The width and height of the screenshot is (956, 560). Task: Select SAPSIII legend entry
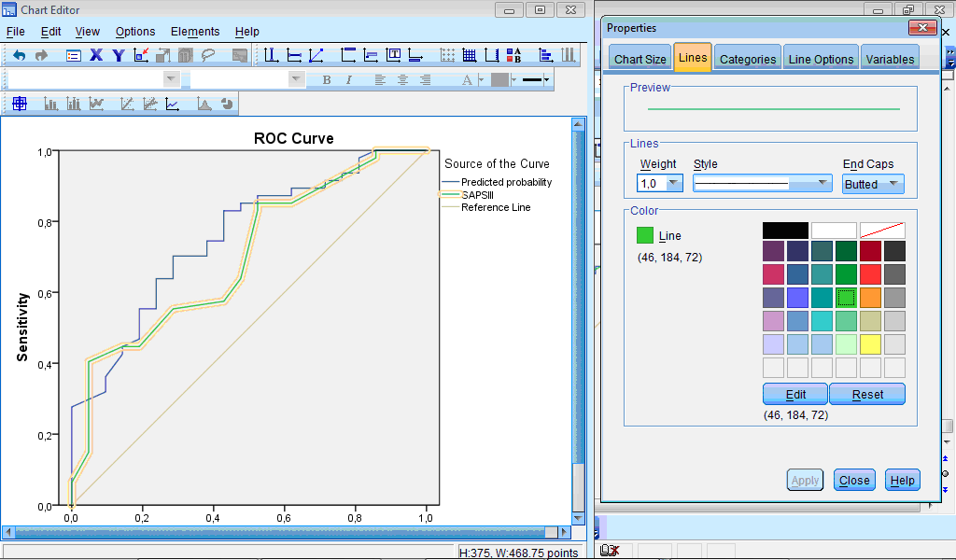477,195
